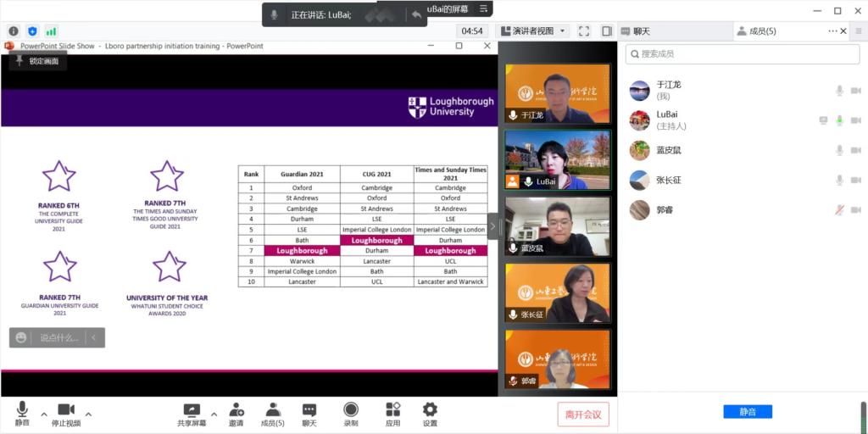Pin the screen with 锁定画面
The width and height of the screenshot is (868, 434).
[x=37, y=61]
